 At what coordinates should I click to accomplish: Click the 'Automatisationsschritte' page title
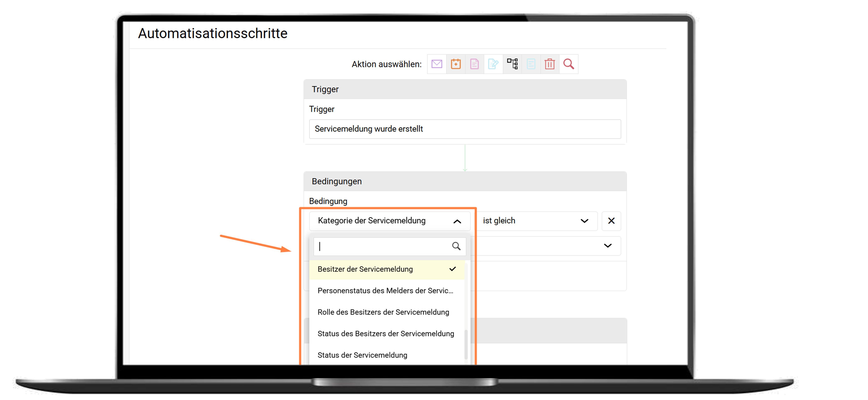coord(213,33)
